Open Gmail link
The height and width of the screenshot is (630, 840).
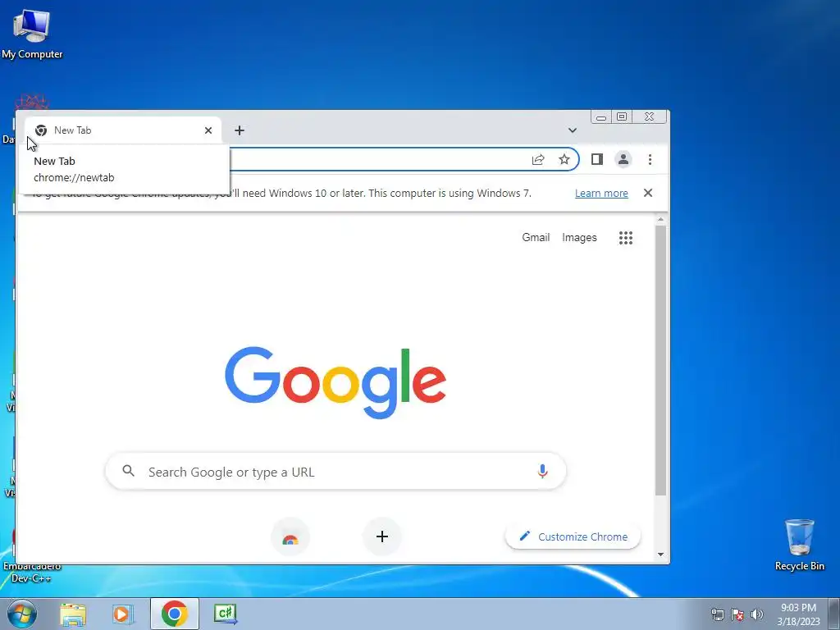[x=536, y=237]
